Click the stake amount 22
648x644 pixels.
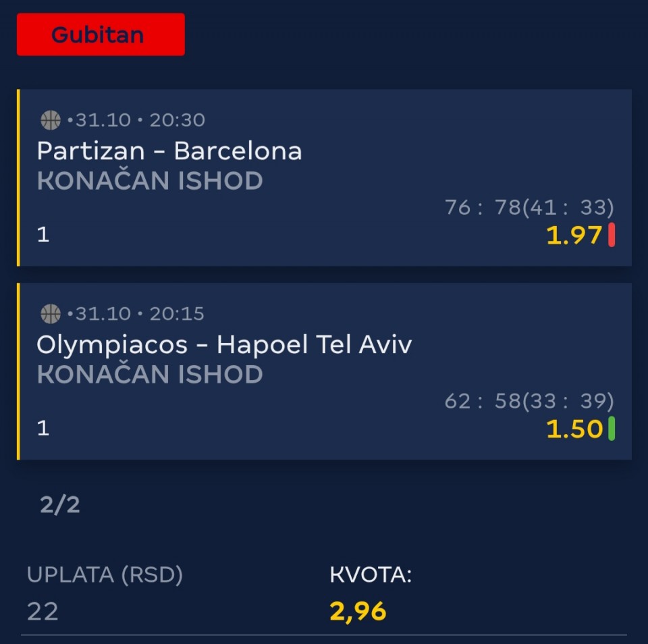coord(43,611)
